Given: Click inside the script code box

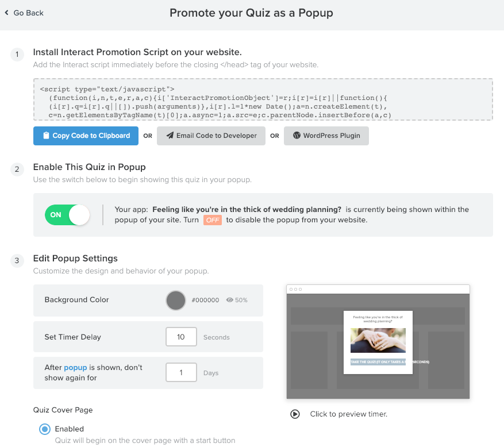Looking at the screenshot, I should coord(263,99).
